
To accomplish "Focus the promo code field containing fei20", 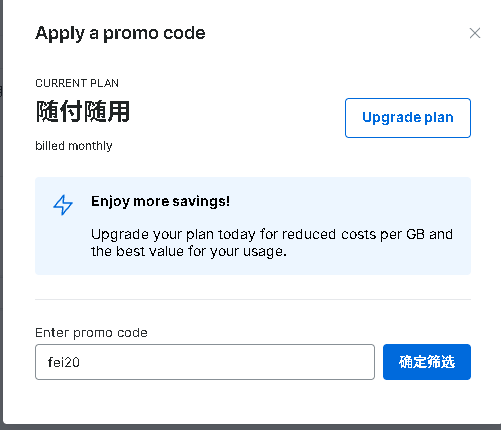I will (x=205, y=362).
